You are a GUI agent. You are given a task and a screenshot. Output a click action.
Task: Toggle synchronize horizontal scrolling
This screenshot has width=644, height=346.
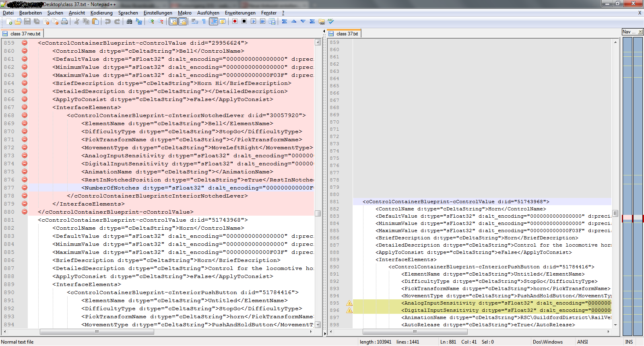click(x=182, y=22)
